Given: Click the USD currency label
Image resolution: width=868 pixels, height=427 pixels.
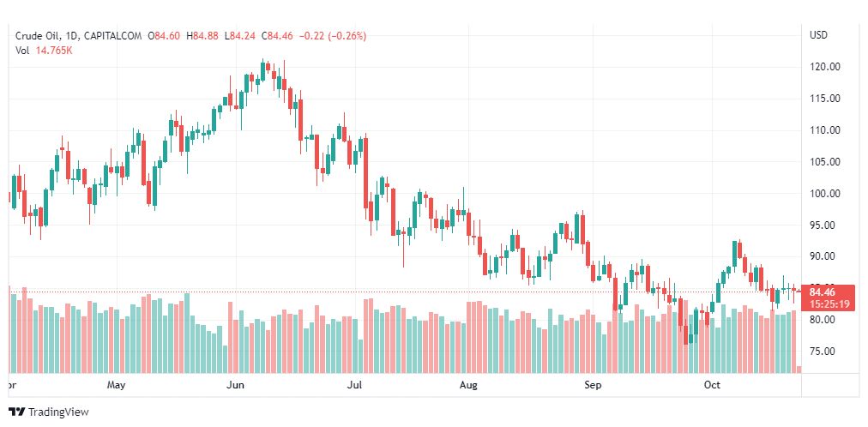Looking at the screenshot, I should click(x=818, y=35).
